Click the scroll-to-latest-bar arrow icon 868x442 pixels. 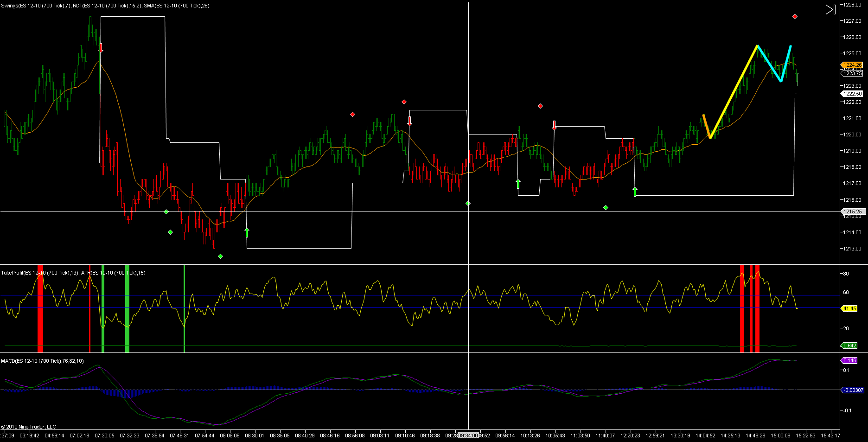[830, 9]
